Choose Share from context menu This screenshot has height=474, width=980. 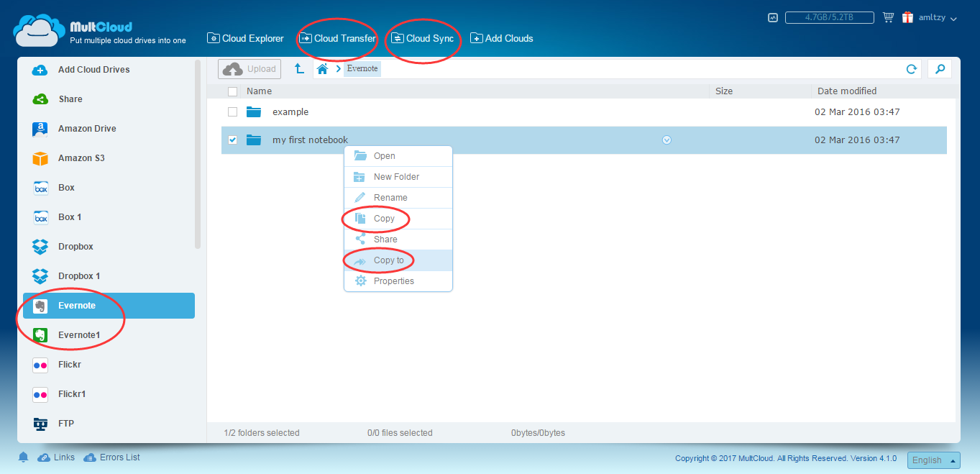pos(398,240)
